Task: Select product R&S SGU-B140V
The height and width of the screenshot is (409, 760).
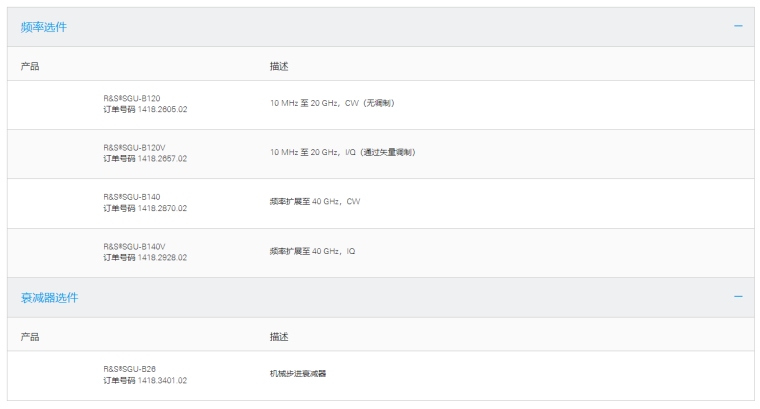Action: tap(134, 247)
